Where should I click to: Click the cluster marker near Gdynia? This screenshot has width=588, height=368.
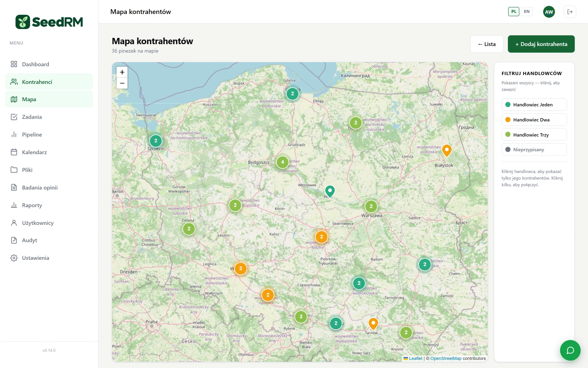[x=293, y=93]
